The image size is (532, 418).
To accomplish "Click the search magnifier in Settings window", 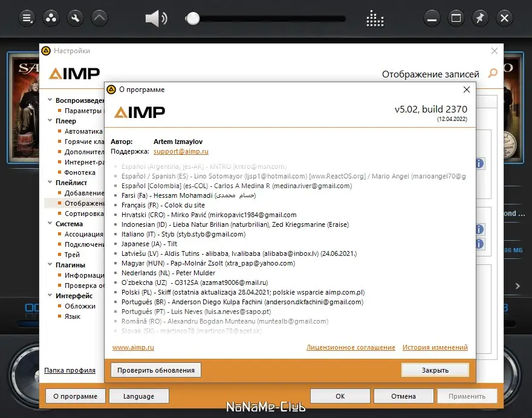I will pyautogui.click(x=493, y=73).
